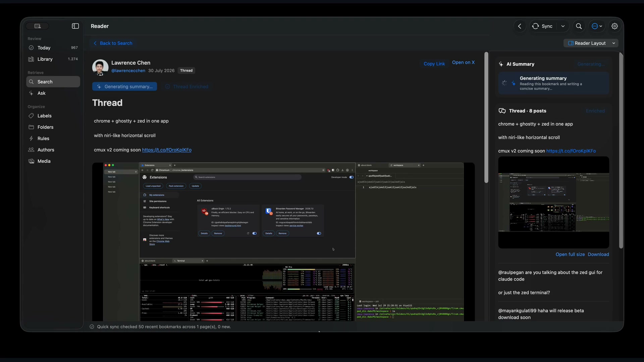Click the speech bubble icon beside Thread · 8 posts
644x362 pixels.
point(502,111)
